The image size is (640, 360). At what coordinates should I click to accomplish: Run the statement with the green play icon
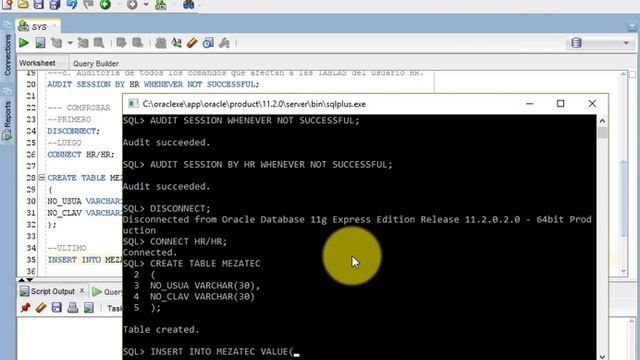(x=24, y=42)
